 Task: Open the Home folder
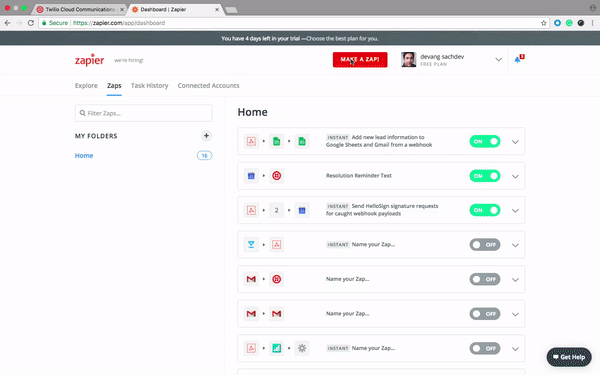click(x=84, y=155)
